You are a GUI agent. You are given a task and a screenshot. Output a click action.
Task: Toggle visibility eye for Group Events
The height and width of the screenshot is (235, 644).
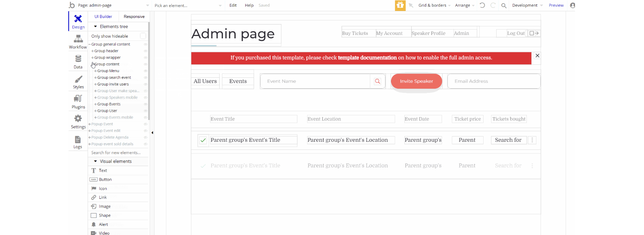tap(145, 104)
